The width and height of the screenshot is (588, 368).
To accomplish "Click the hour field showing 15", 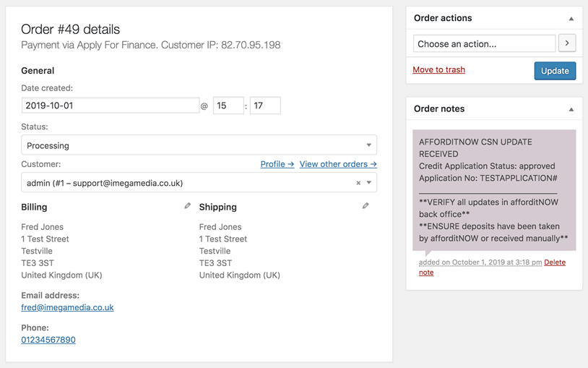I will point(228,106).
